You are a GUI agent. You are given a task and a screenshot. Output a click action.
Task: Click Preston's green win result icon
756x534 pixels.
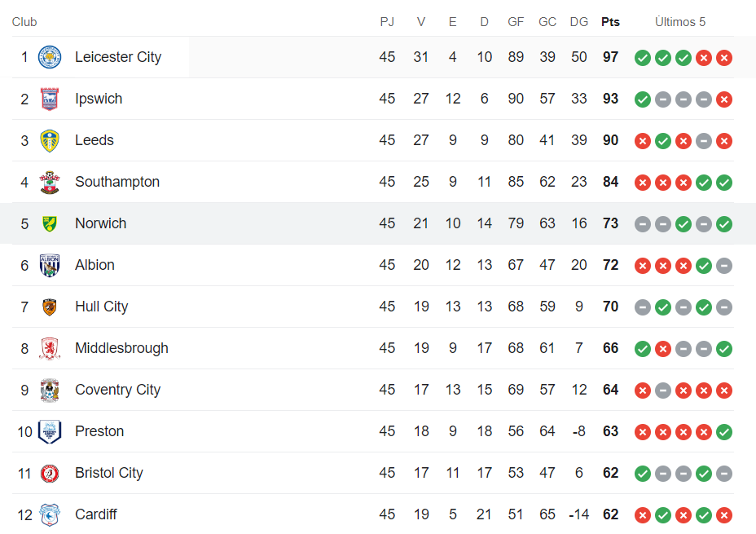pyautogui.click(x=724, y=432)
